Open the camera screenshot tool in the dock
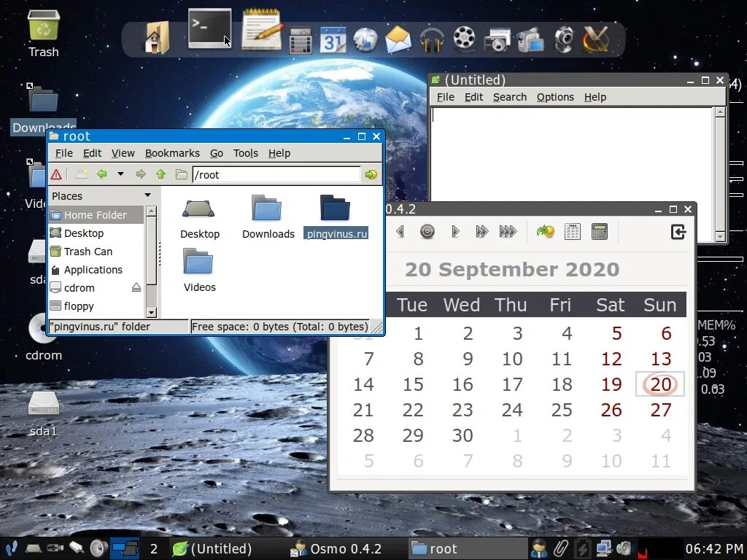 (x=497, y=41)
